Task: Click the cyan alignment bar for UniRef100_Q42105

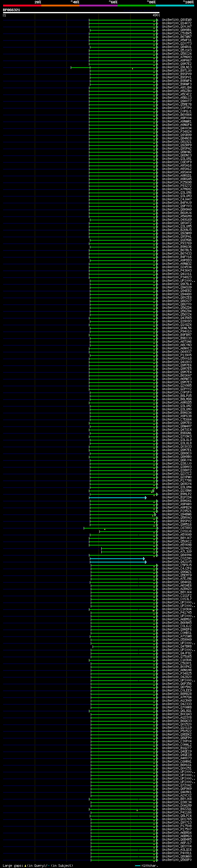Action: pos(118,562)
